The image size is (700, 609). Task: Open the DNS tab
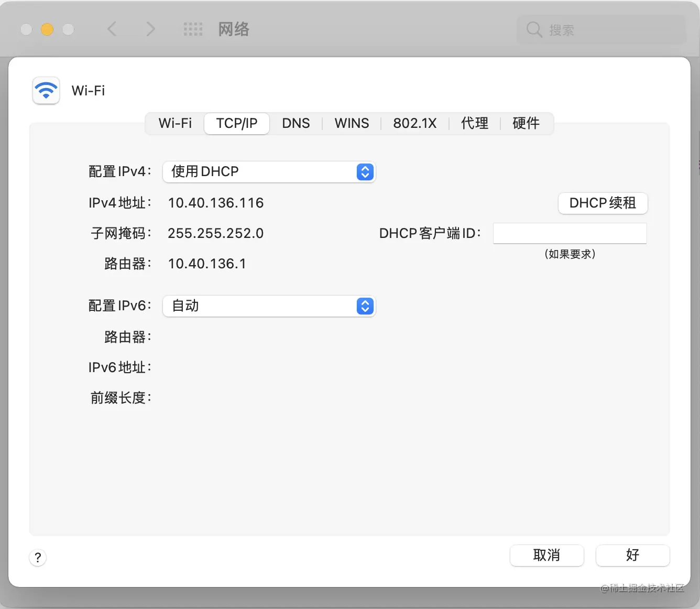point(296,124)
